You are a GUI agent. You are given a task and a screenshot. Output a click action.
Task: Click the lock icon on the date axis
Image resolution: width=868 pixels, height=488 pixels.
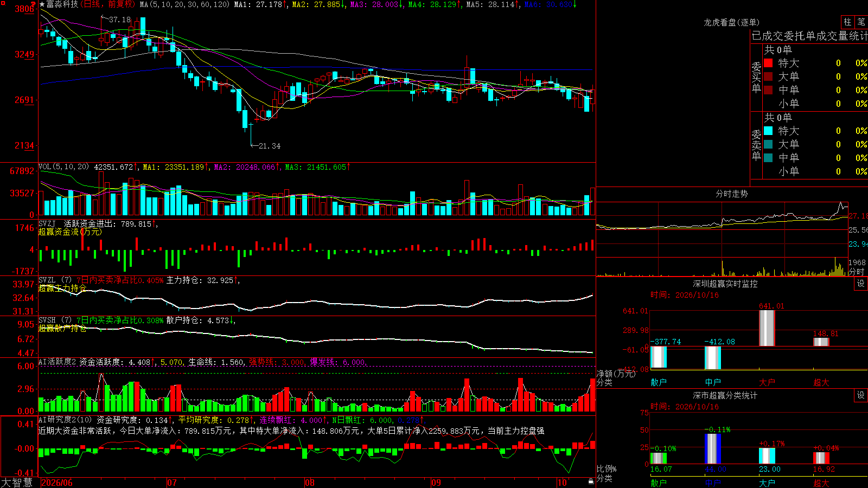(591, 481)
